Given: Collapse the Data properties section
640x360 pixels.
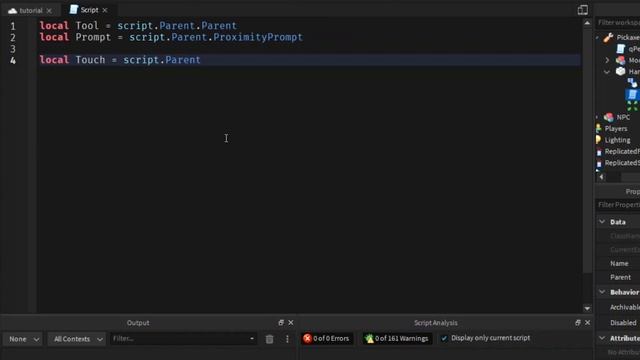Looking at the screenshot, I should click(x=602, y=222).
